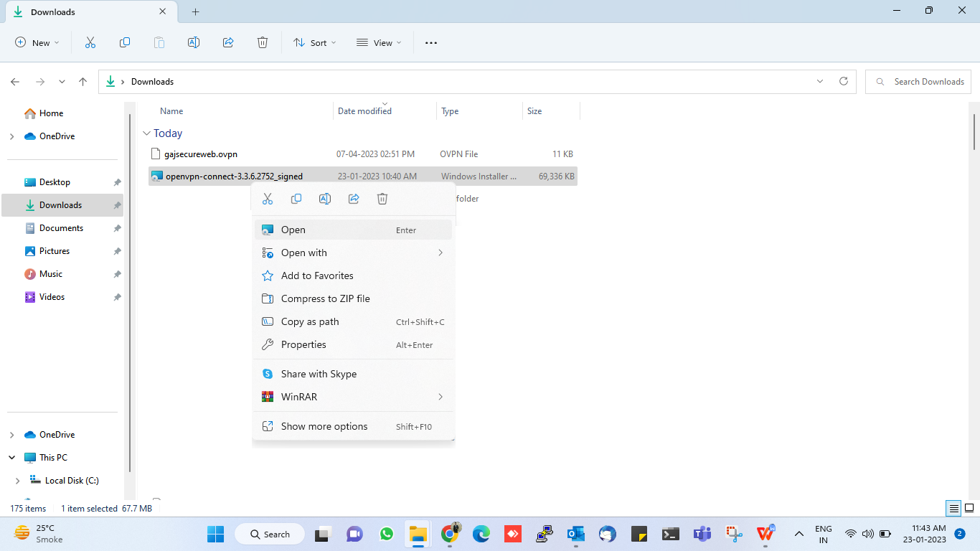Click the Copy icon in the toolbar
980x551 pixels.
click(x=125, y=43)
